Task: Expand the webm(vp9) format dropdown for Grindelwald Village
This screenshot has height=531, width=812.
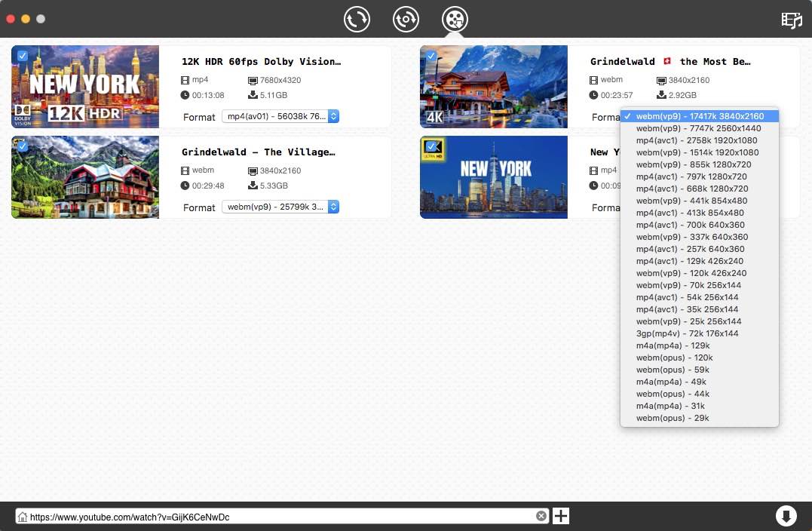Action: (282, 207)
